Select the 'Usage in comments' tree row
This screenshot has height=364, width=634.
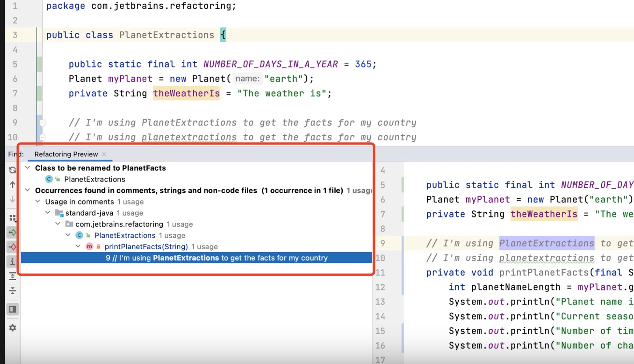pos(94,202)
